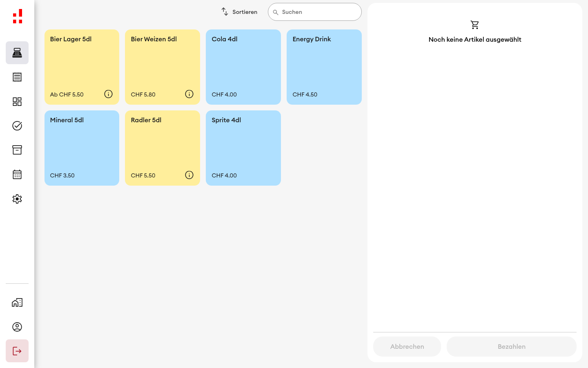
Task: Open the checkmark circle icon in sidebar
Action: pyautogui.click(x=17, y=126)
